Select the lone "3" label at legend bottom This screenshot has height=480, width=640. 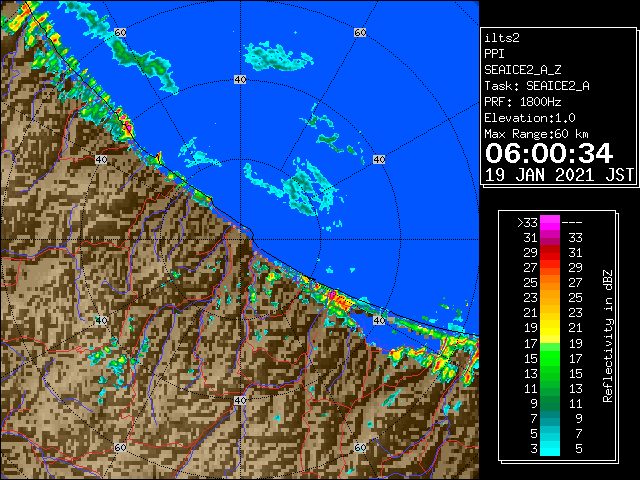[x=534, y=449]
